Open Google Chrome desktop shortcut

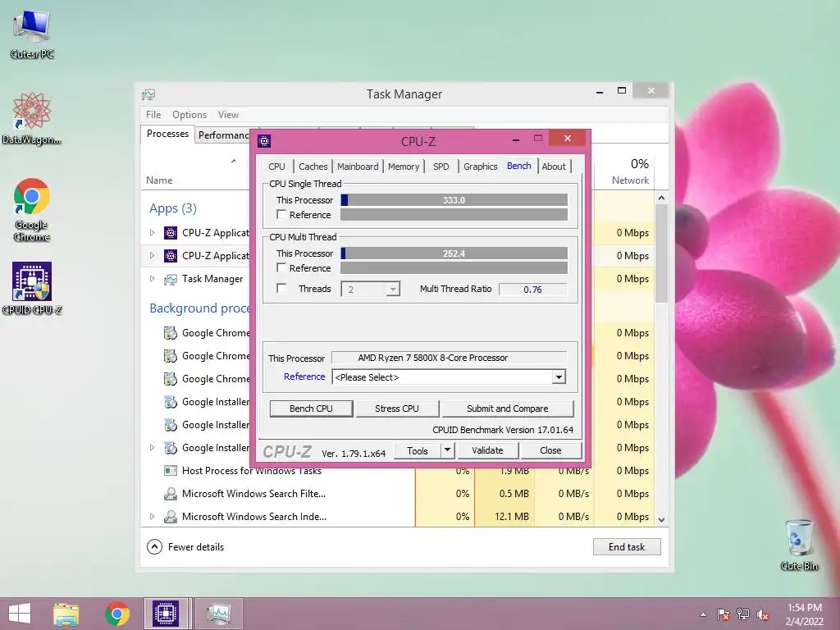coord(32,209)
